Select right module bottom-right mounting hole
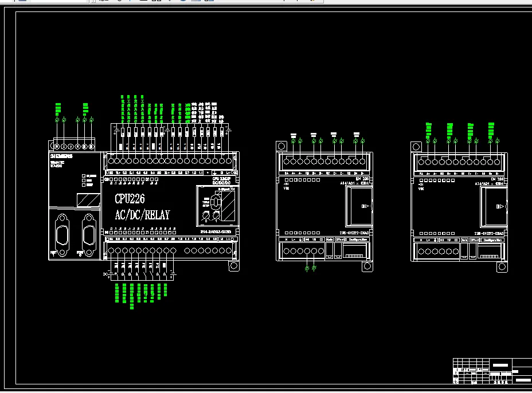The image size is (532, 393). (502, 267)
